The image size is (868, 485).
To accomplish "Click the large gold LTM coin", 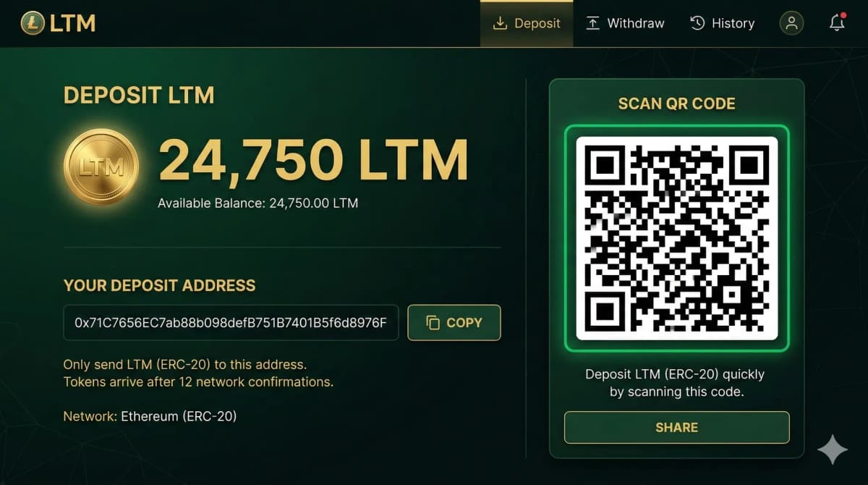I will coord(101,166).
